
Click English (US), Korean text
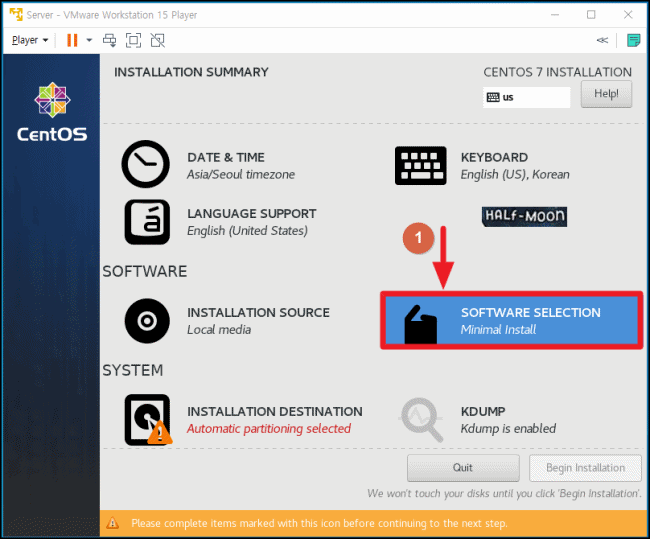(515, 175)
